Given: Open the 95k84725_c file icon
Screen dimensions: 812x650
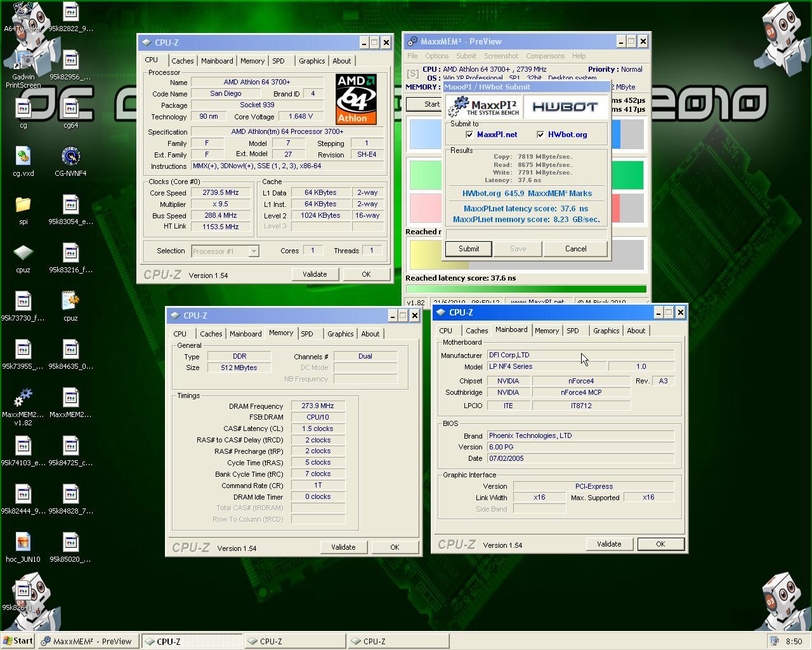Looking at the screenshot, I should [70, 451].
